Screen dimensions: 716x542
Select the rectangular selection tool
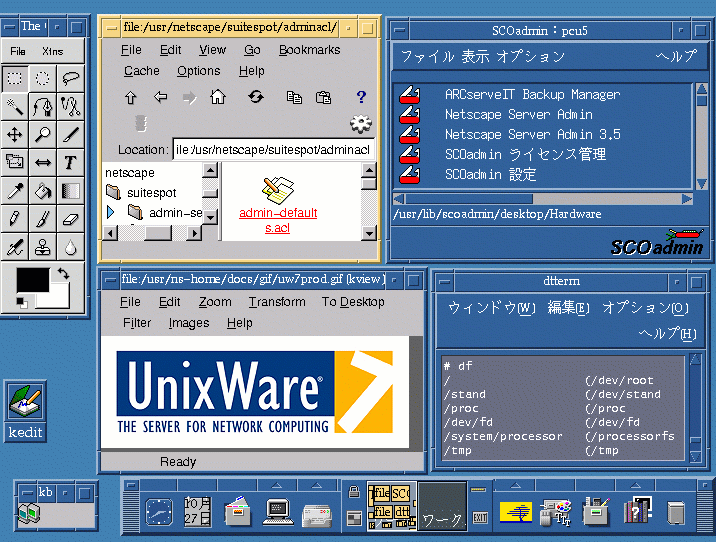15,79
